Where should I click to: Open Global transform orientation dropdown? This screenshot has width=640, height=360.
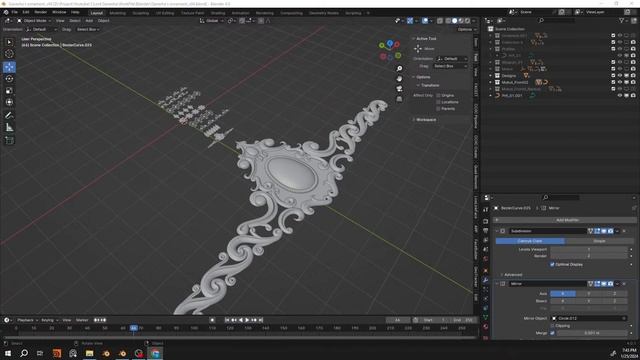tap(211, 20)
